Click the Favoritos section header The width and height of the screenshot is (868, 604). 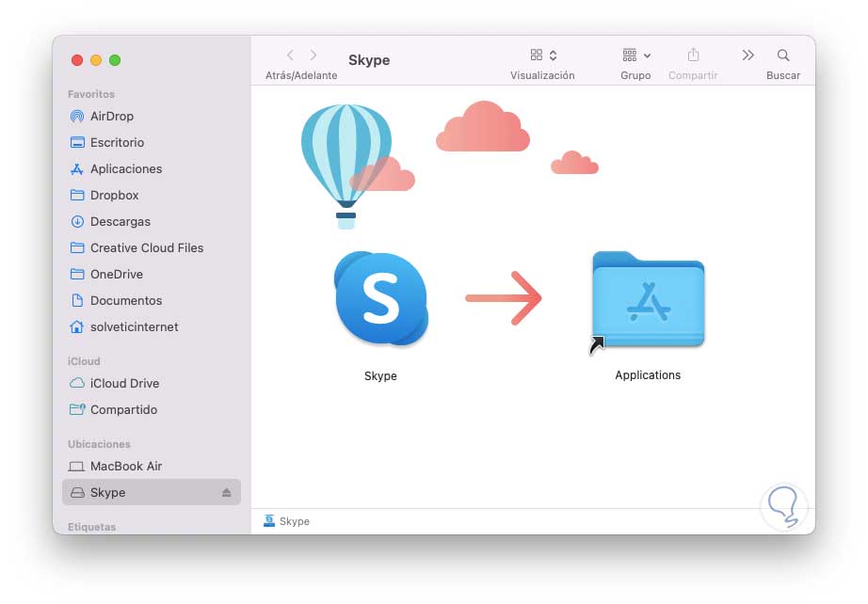[91, 94]
